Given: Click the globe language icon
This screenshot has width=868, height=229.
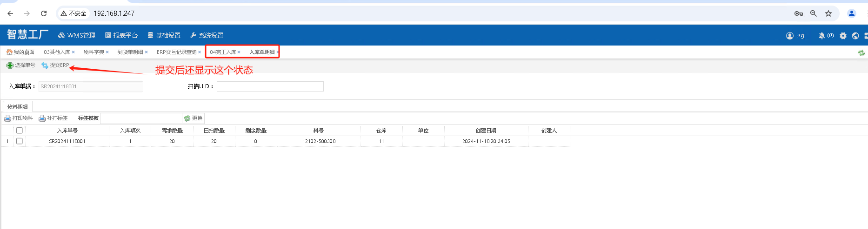Looking at the screenshot, I should click(855, 36).
